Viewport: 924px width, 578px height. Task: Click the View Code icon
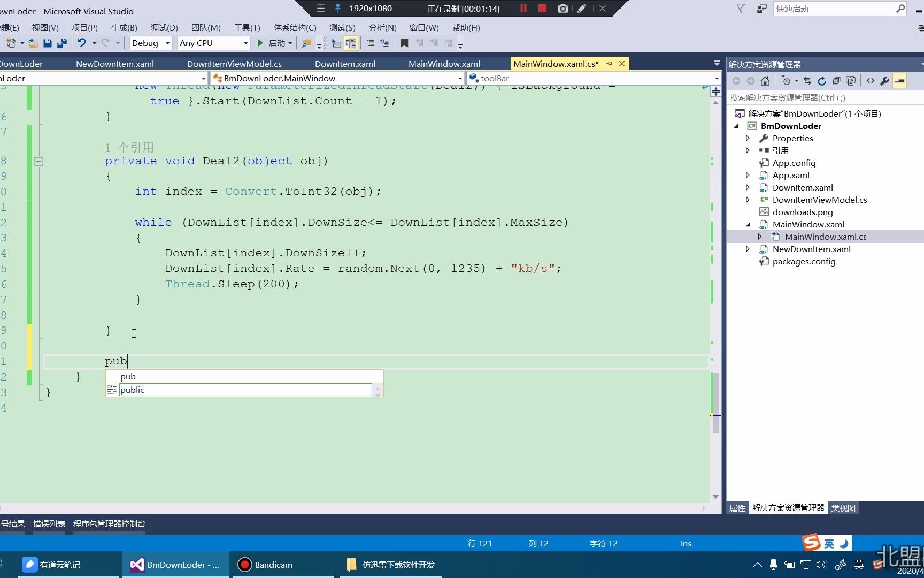[871, 81]
